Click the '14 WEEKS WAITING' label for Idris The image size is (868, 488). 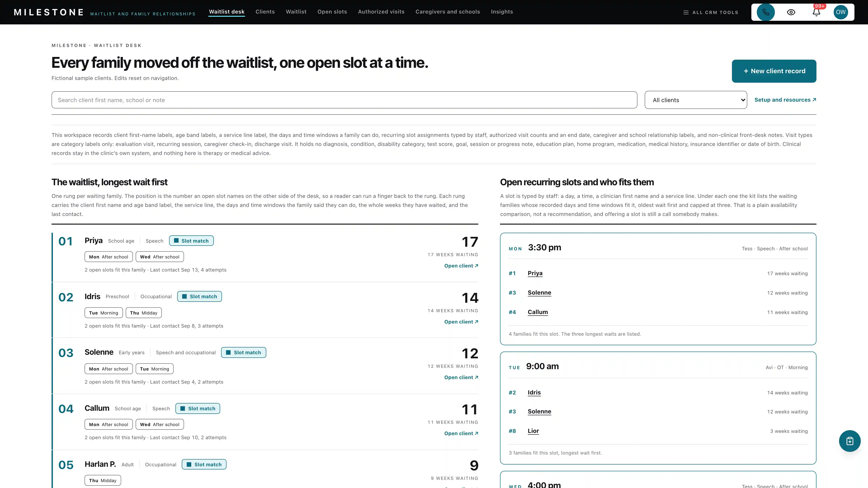pos(453,310)
